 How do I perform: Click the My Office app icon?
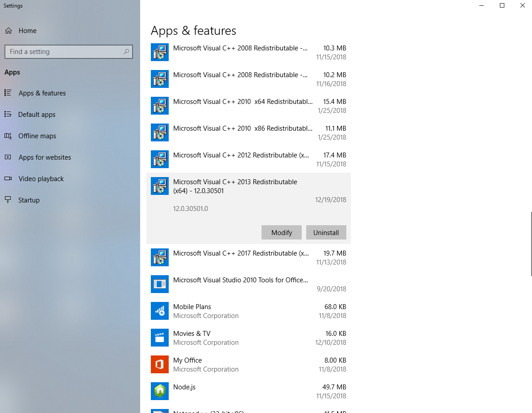click(160, 364)
